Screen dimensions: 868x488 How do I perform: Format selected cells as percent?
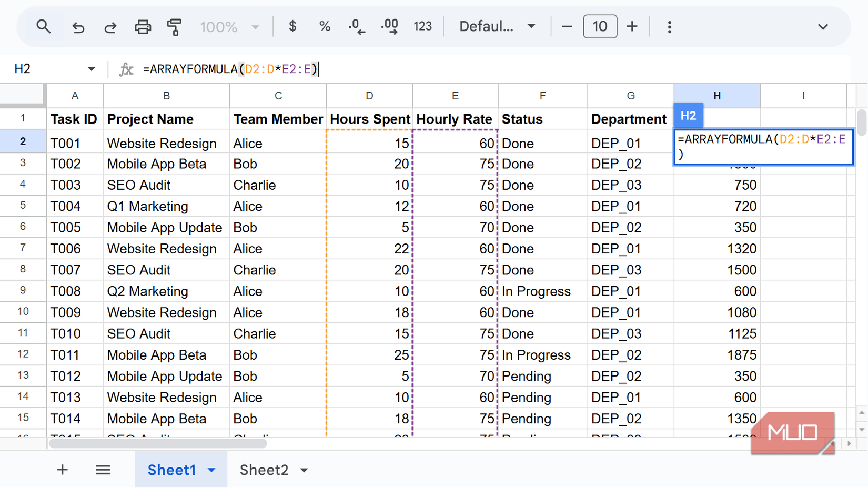[x=325, y=26]
